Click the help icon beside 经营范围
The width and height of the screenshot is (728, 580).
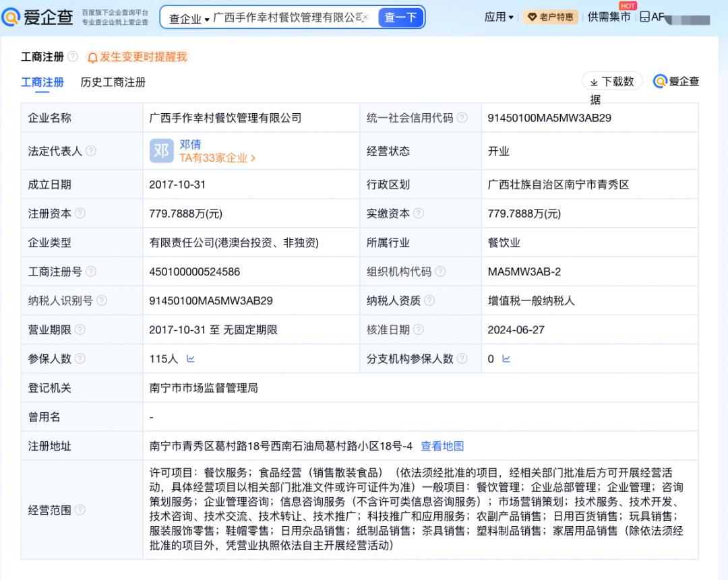click(80, 510)
